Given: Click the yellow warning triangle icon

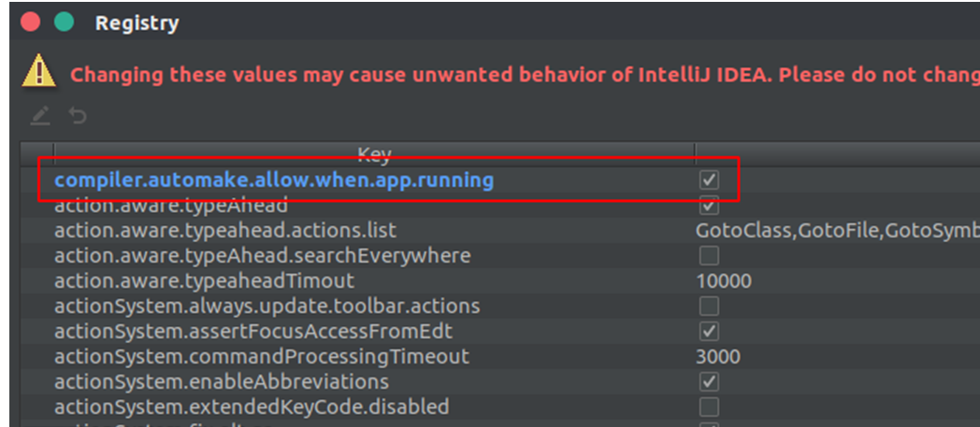Looking at the screenshot, I should [38, 70].
